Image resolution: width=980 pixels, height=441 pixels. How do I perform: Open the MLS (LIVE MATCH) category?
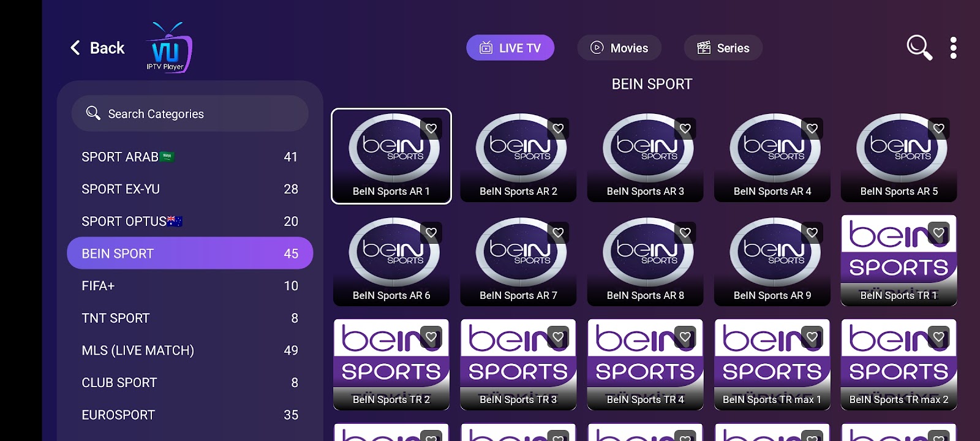[190, 350]
